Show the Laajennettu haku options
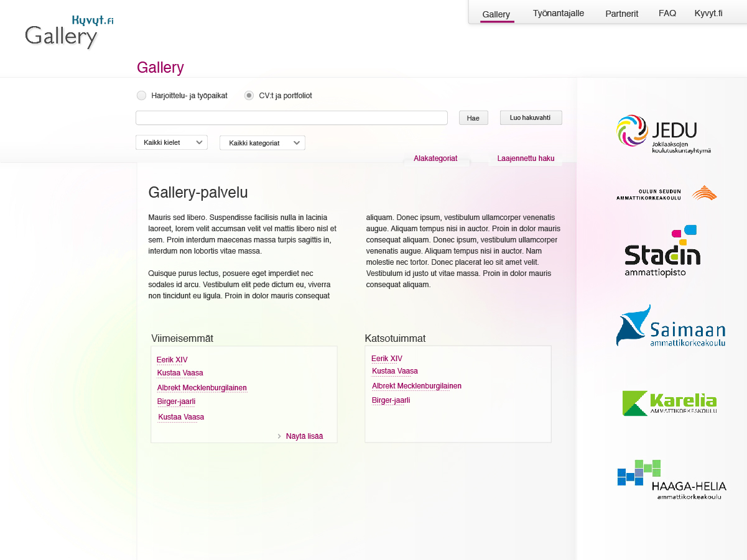This screenshot has width=747, height=560. (526, 158)
